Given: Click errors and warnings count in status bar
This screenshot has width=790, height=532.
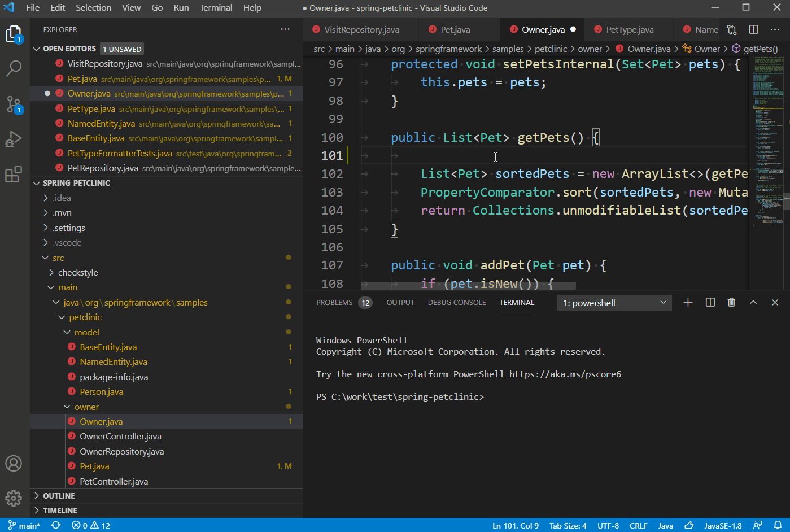Looking at the screenshot, I should tap(91, 525).
